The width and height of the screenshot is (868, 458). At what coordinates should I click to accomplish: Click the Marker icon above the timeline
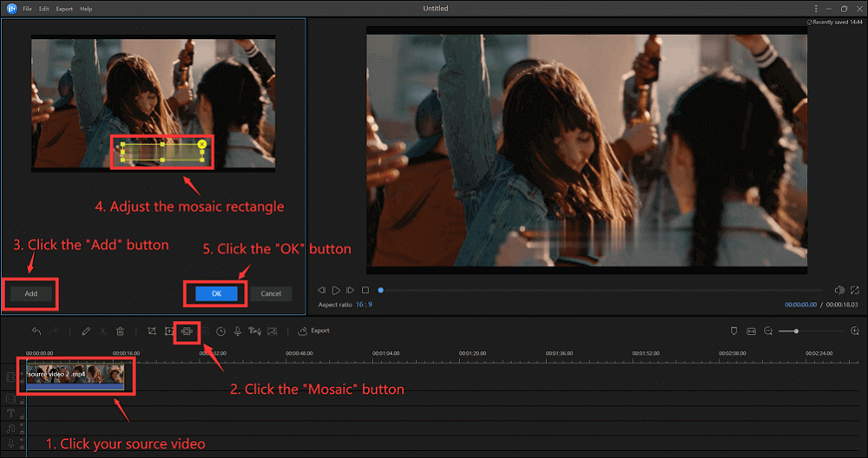(734, 330)
